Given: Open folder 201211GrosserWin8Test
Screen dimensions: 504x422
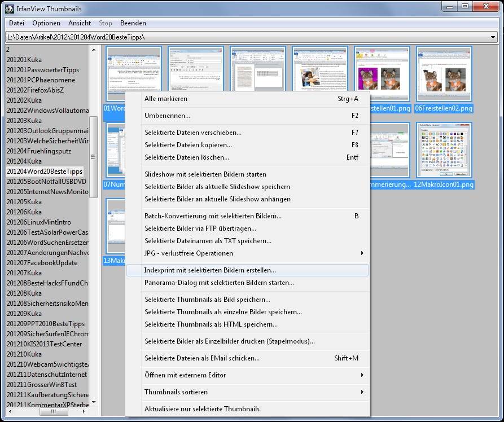Looking at the screenshot, I should pyautogui.click(x=42, y=385).
